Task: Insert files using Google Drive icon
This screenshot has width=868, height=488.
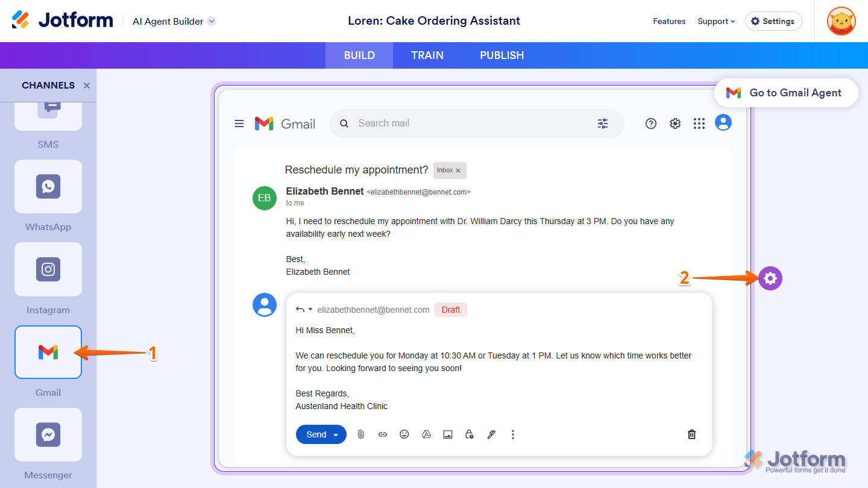Action: (x=426, y=434)
